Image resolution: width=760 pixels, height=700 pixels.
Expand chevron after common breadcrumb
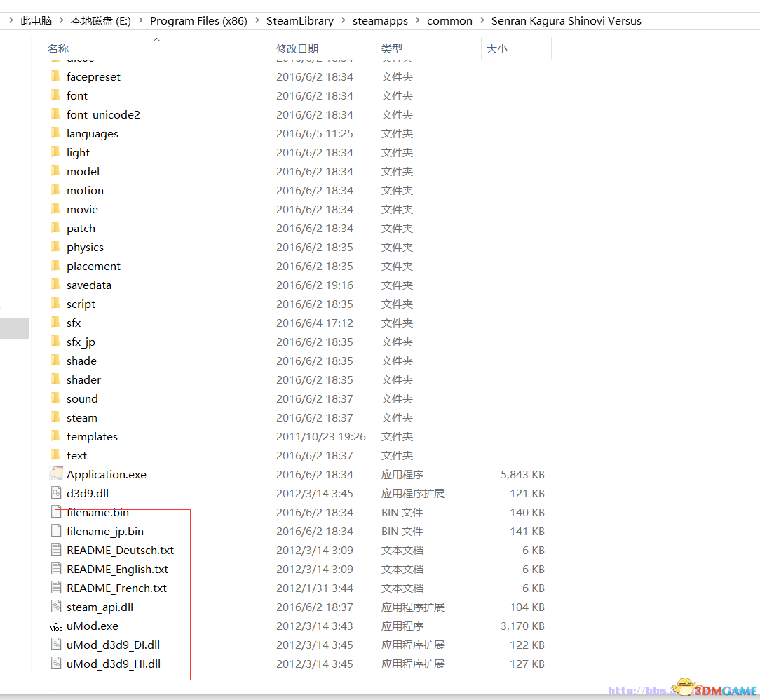[482, 20]
